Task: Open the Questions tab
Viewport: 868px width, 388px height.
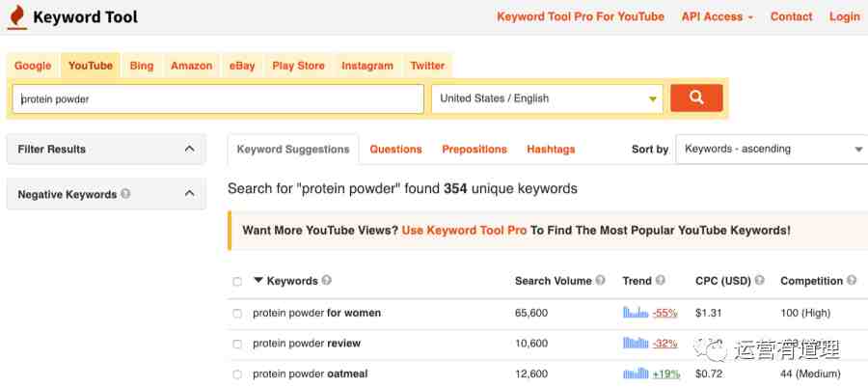Action: [x=395, y=149]
